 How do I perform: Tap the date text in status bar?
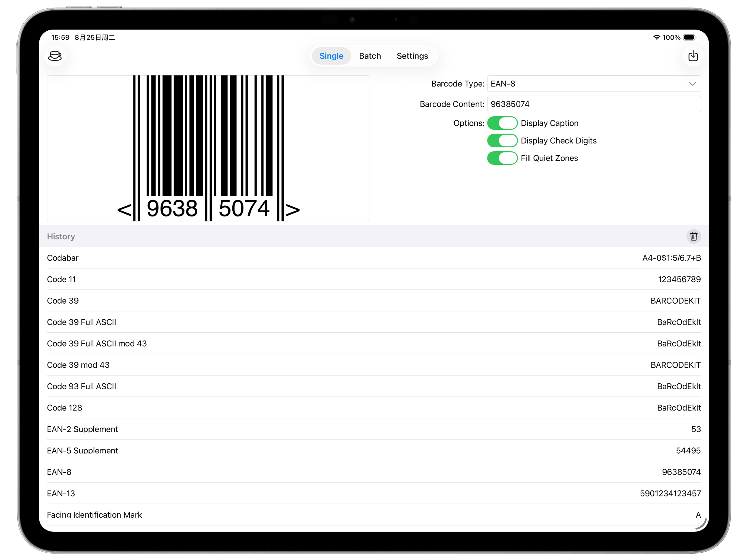point(95,37)
